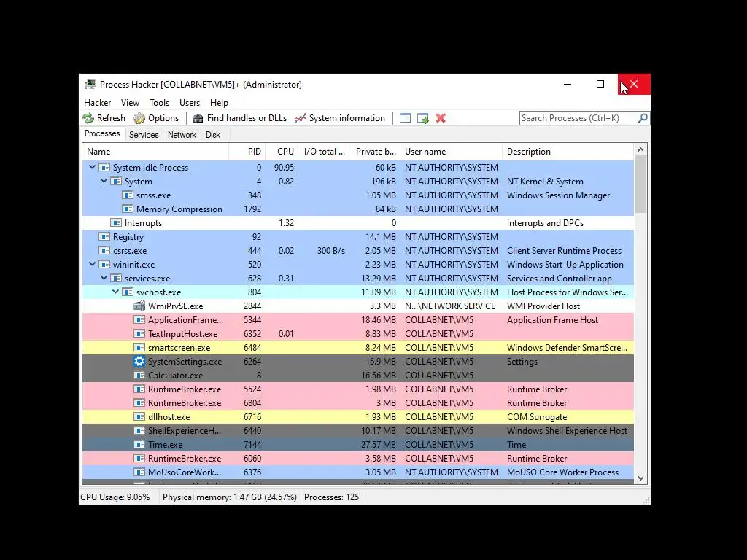Click the ApplicationFrameHost process icon

tap(139, 320)
